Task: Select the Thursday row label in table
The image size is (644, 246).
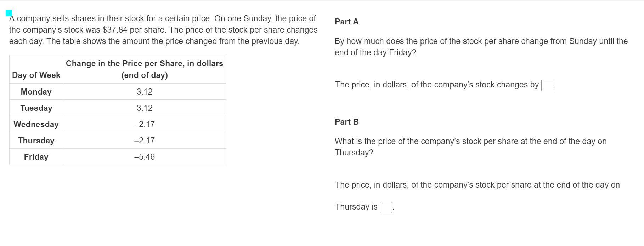Action: tap(36, 141)
